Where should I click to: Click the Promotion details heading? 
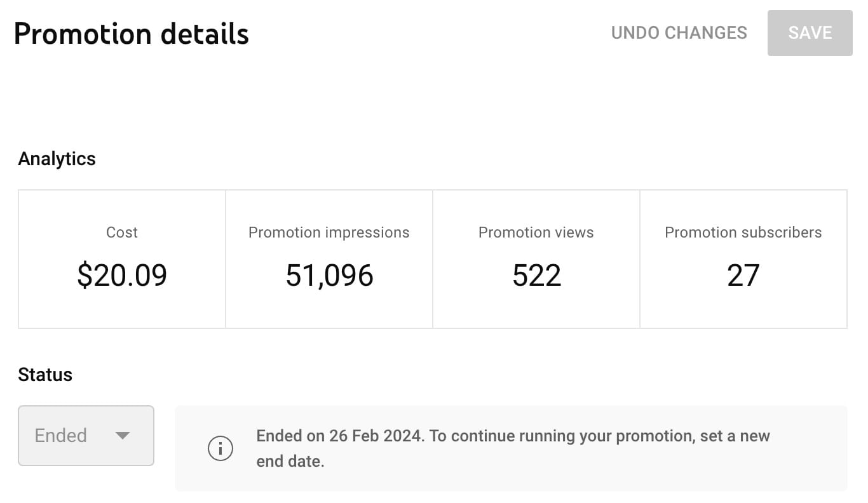[x=132, y=34]
